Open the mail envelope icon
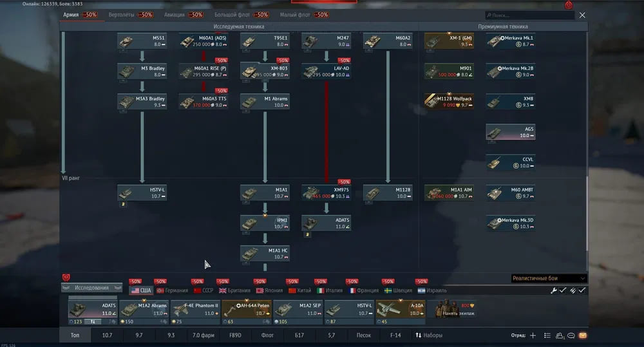Image resolution: width=644 pixels, height=347 pixels. coord(583,335)
